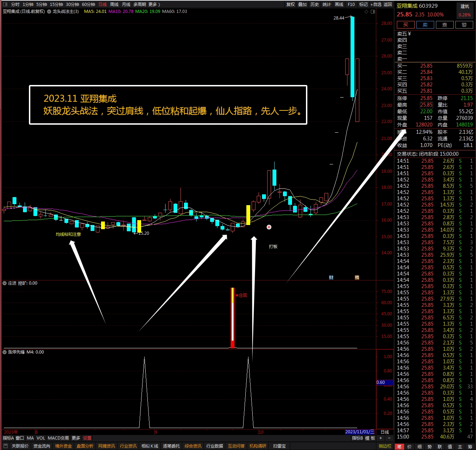Open the 资金流向 tab
This screenshot has height=450, width=476.
point(42,446)
